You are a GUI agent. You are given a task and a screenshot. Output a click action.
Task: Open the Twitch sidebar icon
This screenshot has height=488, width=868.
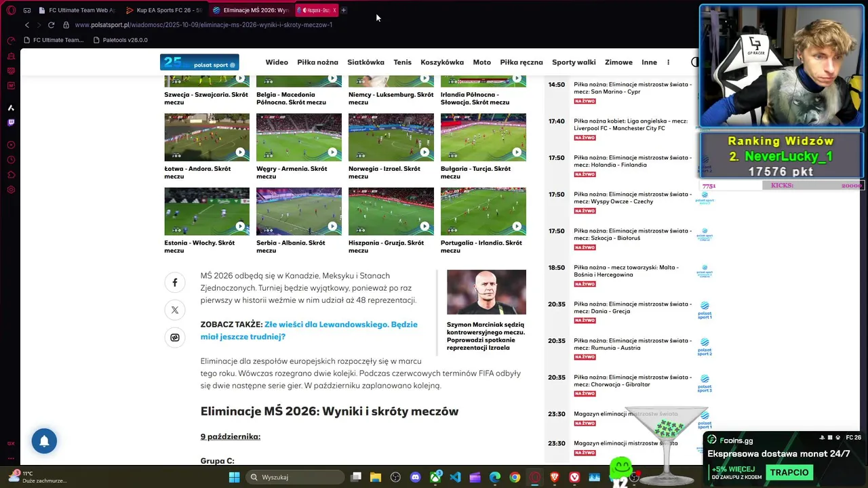pos(11,123)
